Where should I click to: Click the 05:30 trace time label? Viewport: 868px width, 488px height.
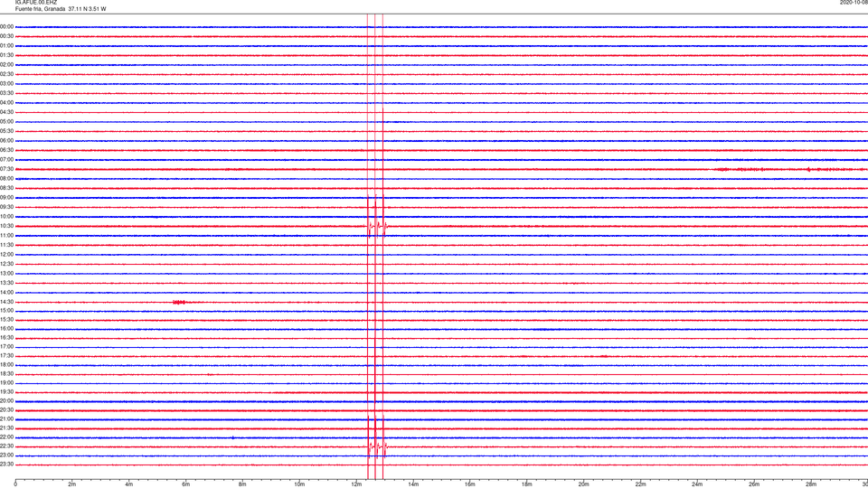(6, 131)
